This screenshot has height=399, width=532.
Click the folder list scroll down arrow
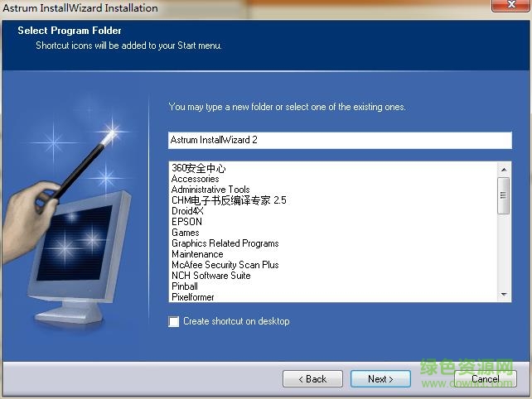[x=504, y=294]
